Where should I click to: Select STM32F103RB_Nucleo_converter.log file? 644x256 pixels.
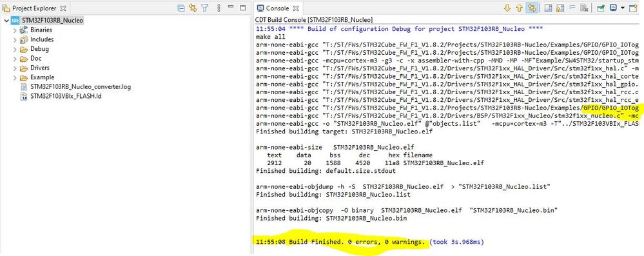point(81,86)
